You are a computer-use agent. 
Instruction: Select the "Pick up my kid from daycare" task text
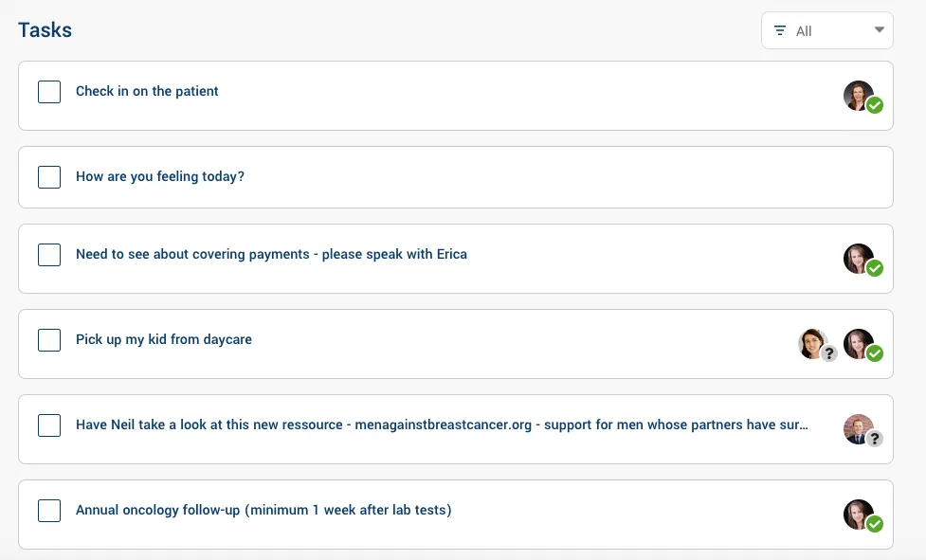[163, 339]
